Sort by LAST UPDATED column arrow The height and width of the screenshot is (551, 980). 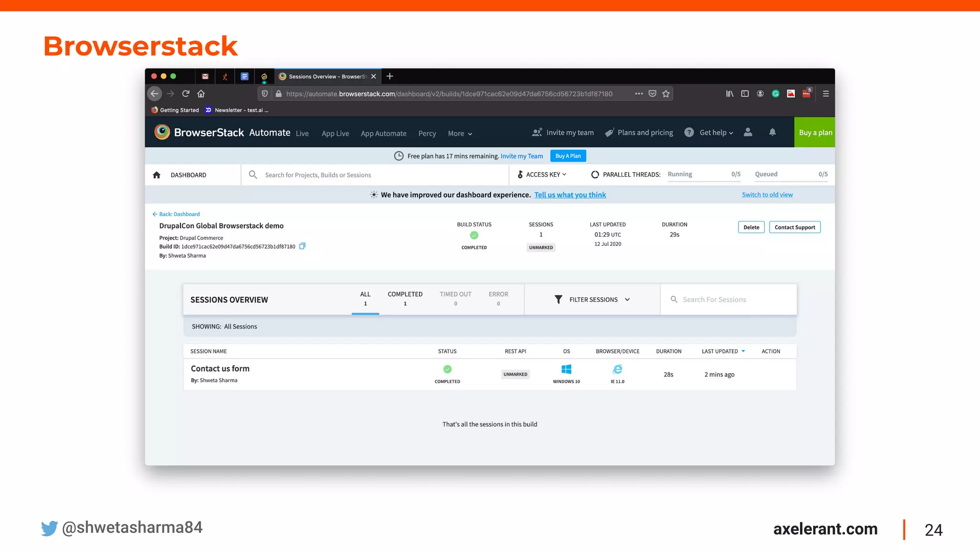743,351
